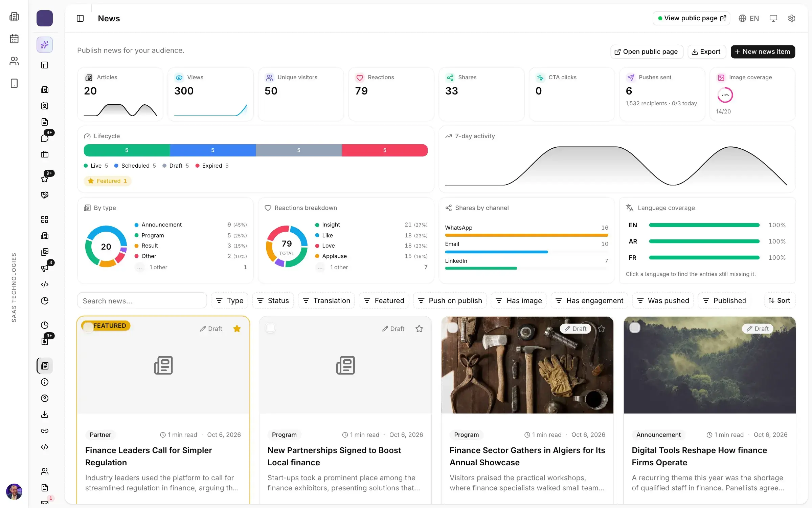Filter by the Featured 1 chip
812x508 pixels.
pyautogui.click(x=108, y=181)
